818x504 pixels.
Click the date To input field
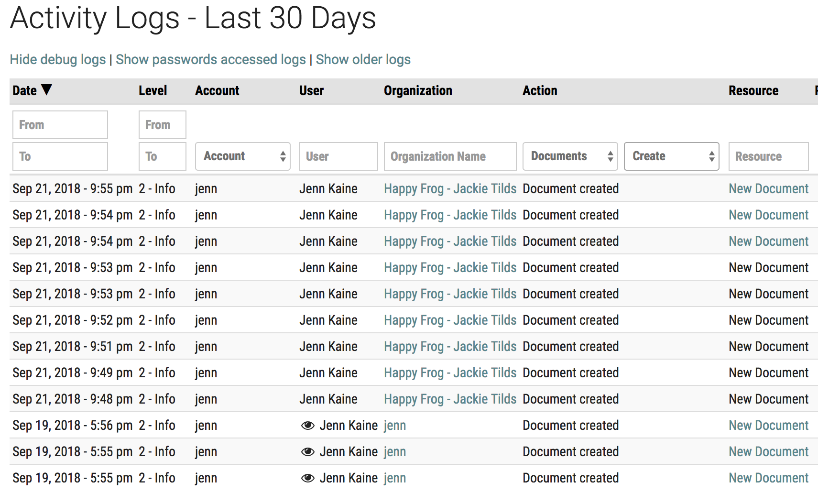(x=60, y=156)
